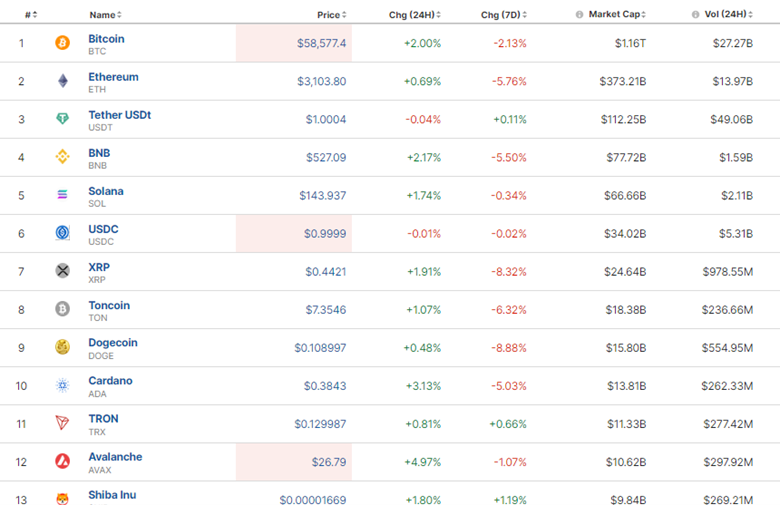Open the Toncoin coin link
780x505 pixels.
[109, 305]
